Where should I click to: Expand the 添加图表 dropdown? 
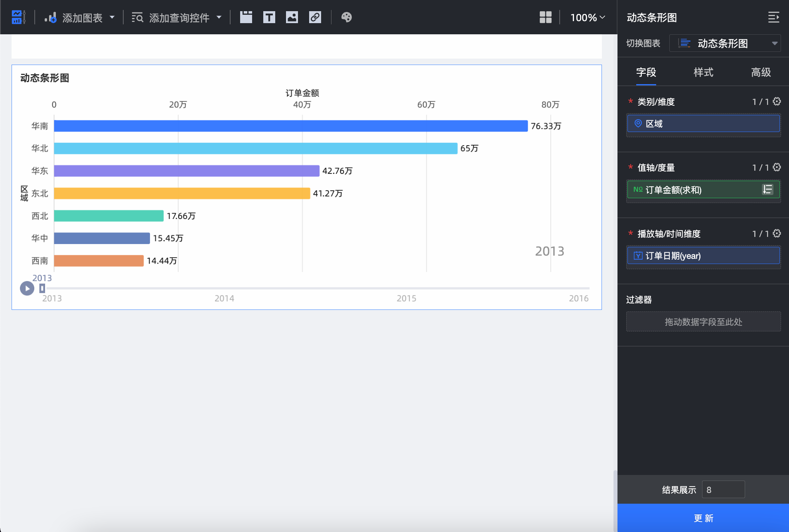[112, 17]
